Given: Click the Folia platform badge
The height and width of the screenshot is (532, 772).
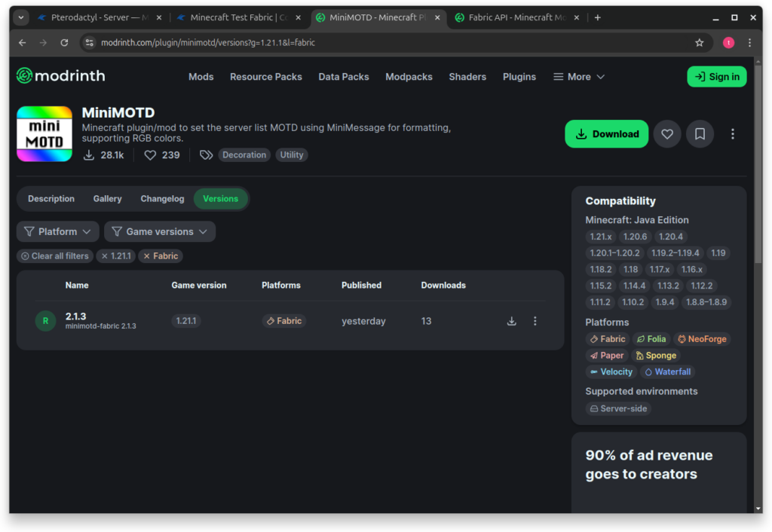Looking at the screenshot, I should tap(651, 339).
